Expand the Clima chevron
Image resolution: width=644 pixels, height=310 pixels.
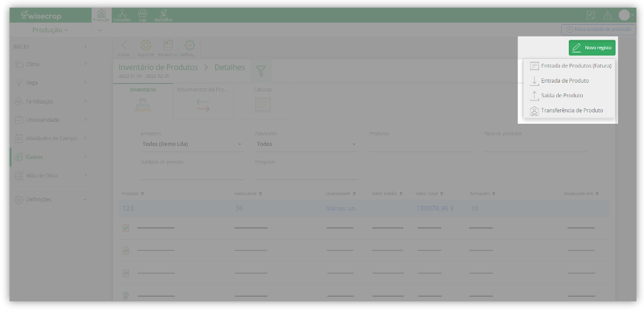(85, 64)
